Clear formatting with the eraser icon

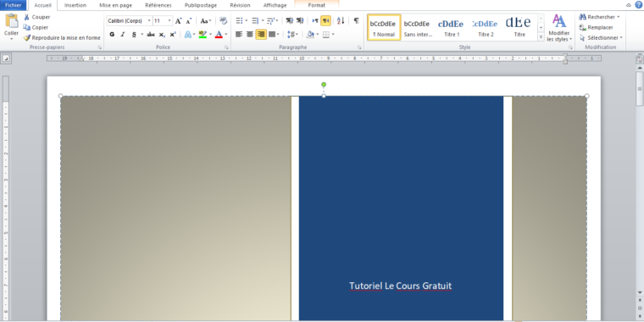pyautogui.click(x=224, y=20)
